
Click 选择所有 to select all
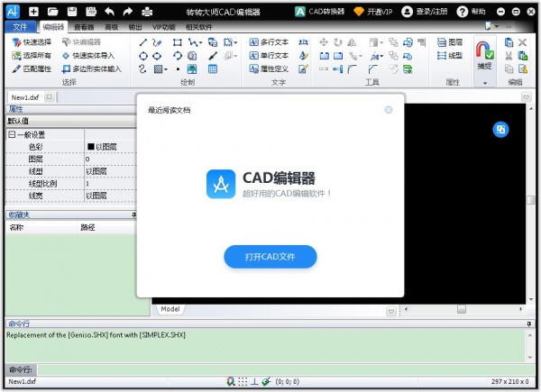32,56
